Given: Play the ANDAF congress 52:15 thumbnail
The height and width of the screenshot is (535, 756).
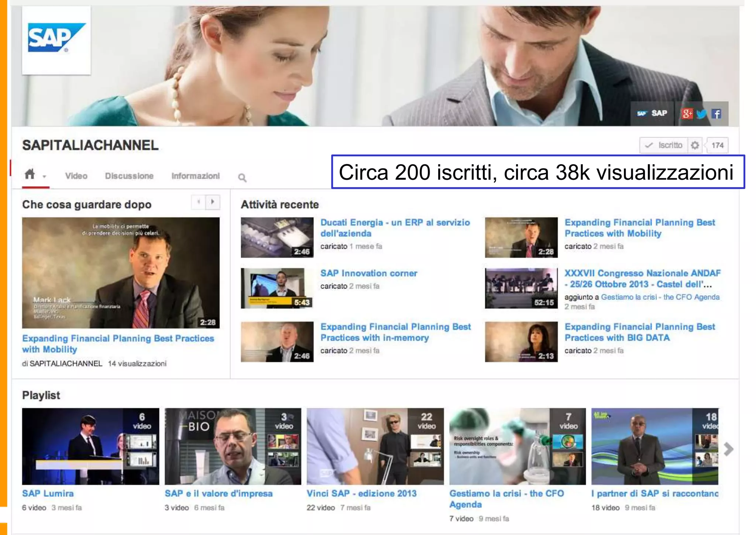Looking at the screenshot, I should pyautogui.click(x=521, y=288).
